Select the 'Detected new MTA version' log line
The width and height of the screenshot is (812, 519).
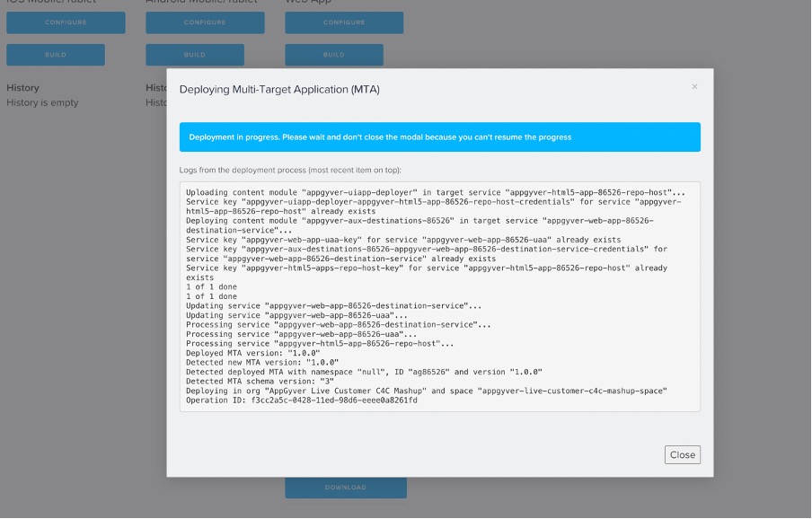pyautogui.click(x=262, y=363)
